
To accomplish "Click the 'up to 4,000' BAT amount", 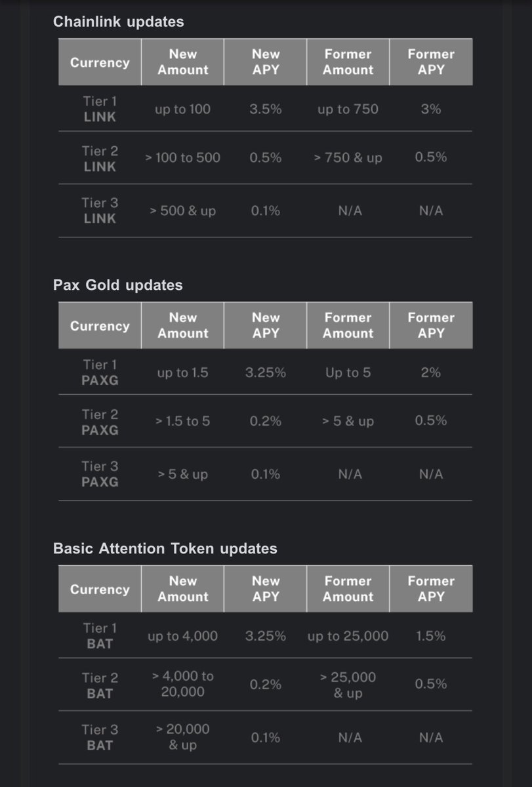I will 182,636.
